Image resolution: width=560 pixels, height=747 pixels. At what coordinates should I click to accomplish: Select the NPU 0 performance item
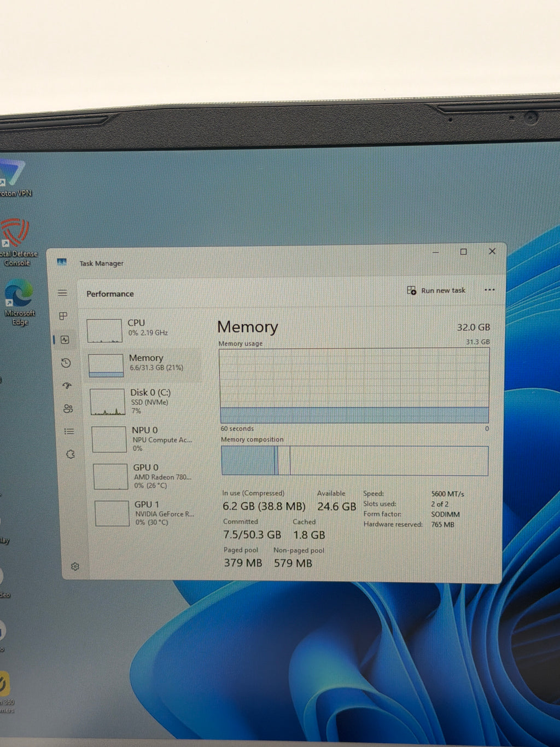(146, 439)
